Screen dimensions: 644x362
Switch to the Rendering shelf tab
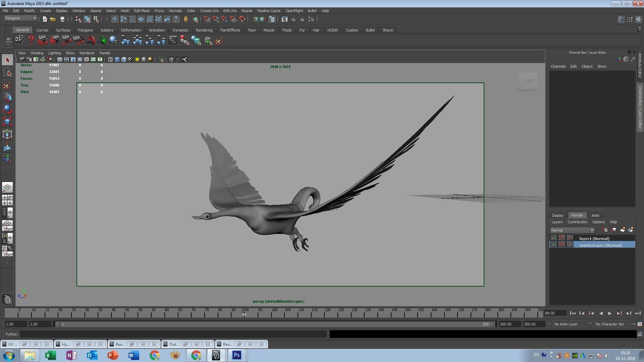pyautogui.click(x=204, y=30)
